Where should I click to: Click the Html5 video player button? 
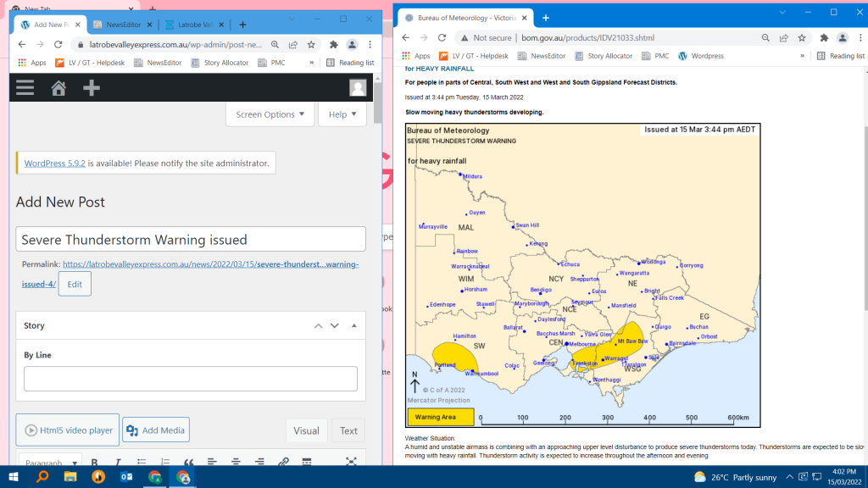68,430
